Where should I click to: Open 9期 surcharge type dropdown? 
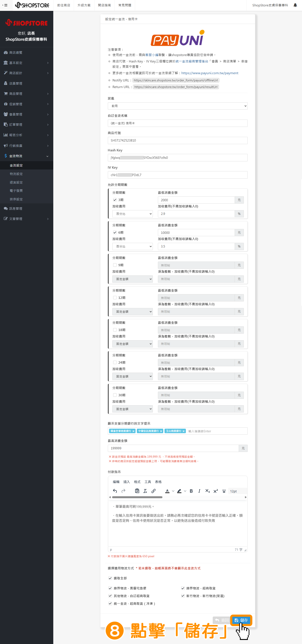133,279
